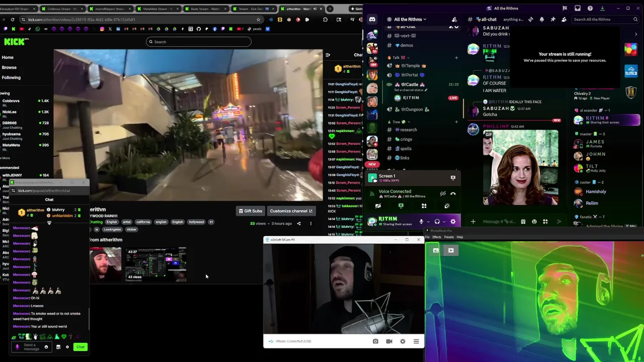Open Following in Kick sidebar
Image resolution: width=644 pixels, height=362 pixels.
click(11, 77)
